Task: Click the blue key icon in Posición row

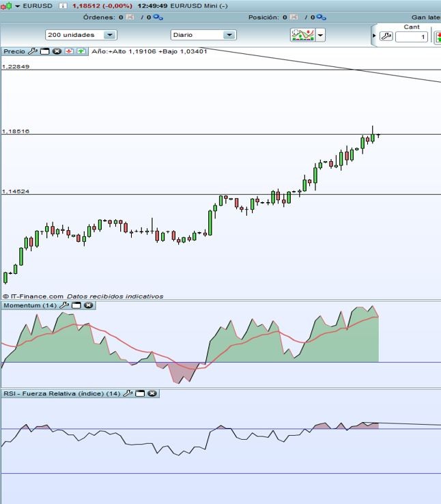Action: pyautogui.click(x=322, y=17)
